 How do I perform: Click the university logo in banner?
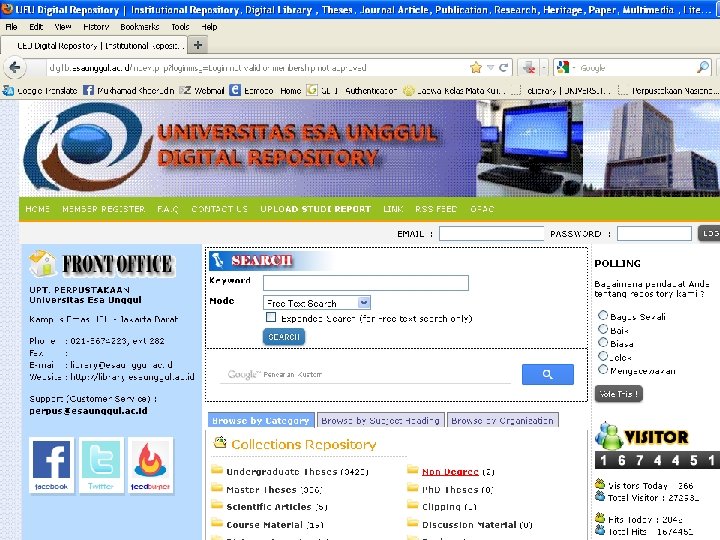pos(87,147)
